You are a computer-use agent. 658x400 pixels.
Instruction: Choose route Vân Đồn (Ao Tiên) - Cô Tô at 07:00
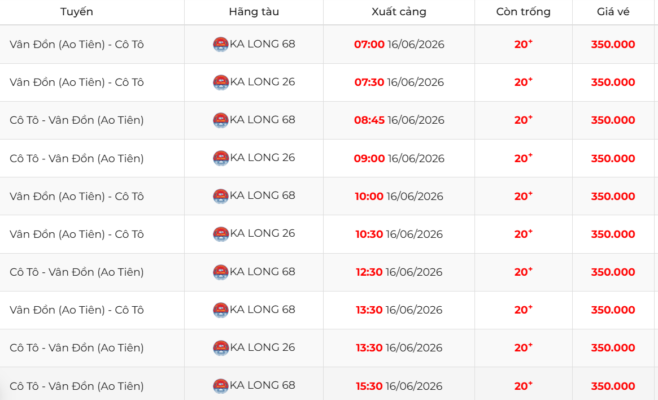coord(77,44)
